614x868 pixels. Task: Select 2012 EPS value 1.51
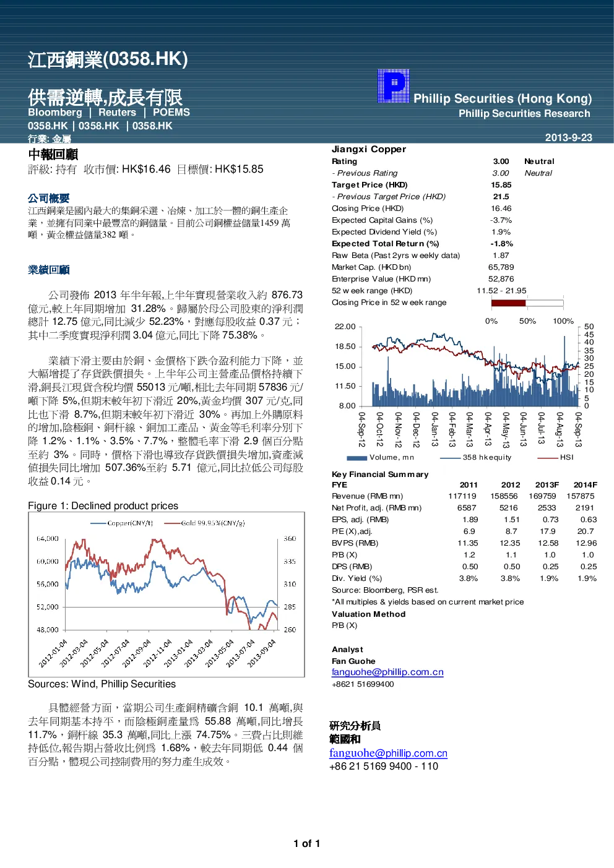pos(512,519)
